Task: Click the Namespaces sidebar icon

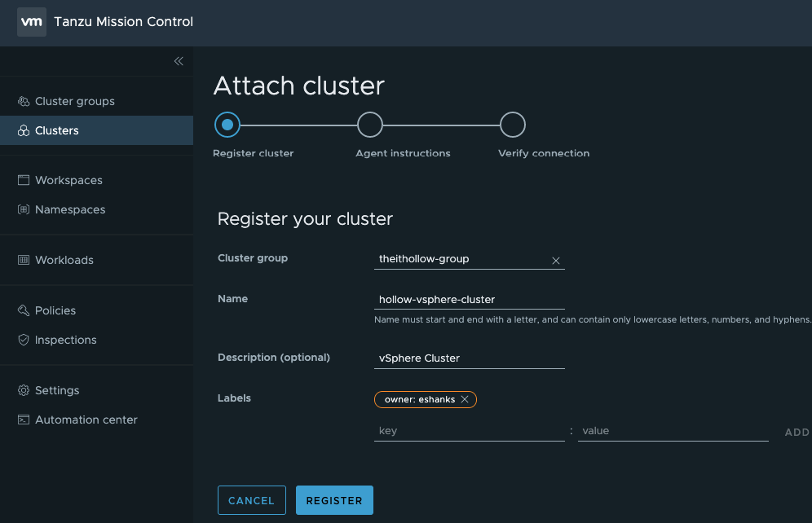Action: (x=24, y=209)
